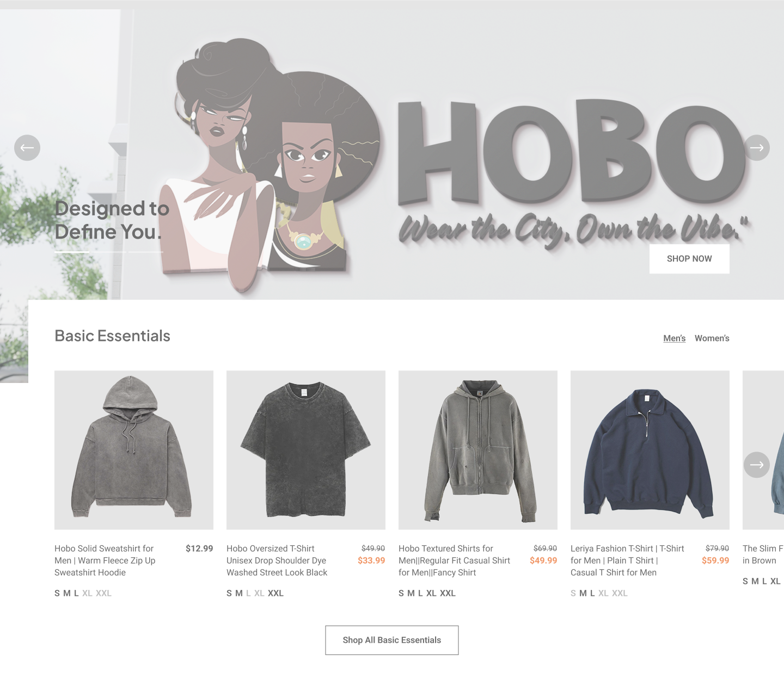Show next Basic Essentials products arrow
Viewport: 784px width, 687px height.
[757, 465]
